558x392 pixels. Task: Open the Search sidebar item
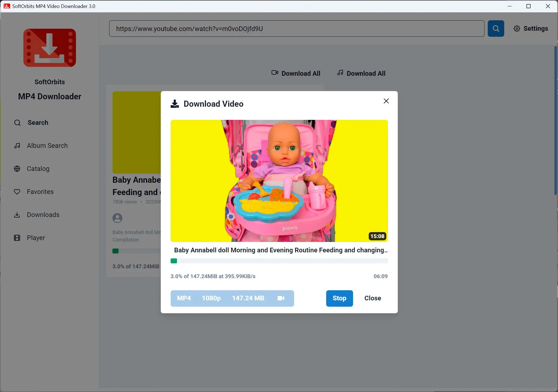click(31, 123)
